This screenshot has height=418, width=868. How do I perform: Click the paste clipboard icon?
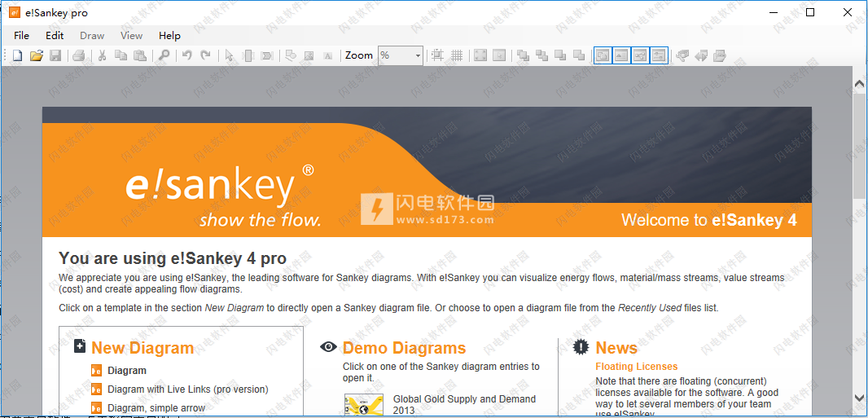pos(140,55)
